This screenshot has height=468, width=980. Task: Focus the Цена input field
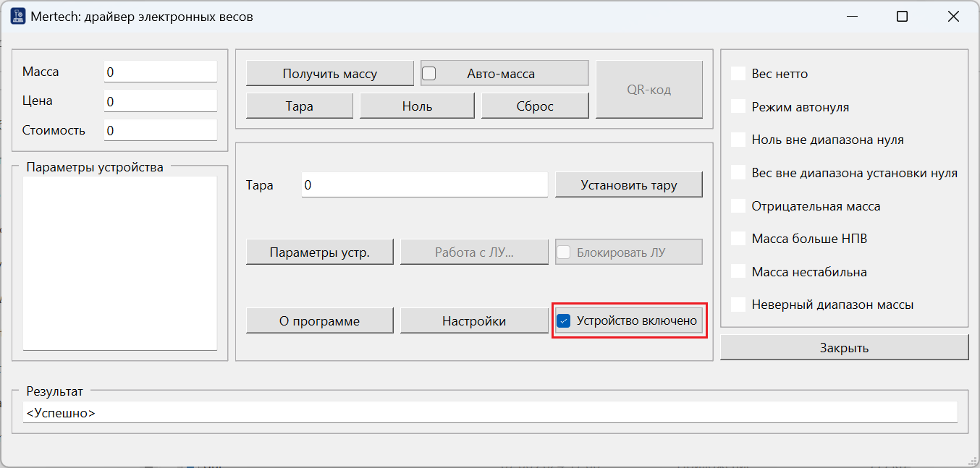[x=160, y=101]
